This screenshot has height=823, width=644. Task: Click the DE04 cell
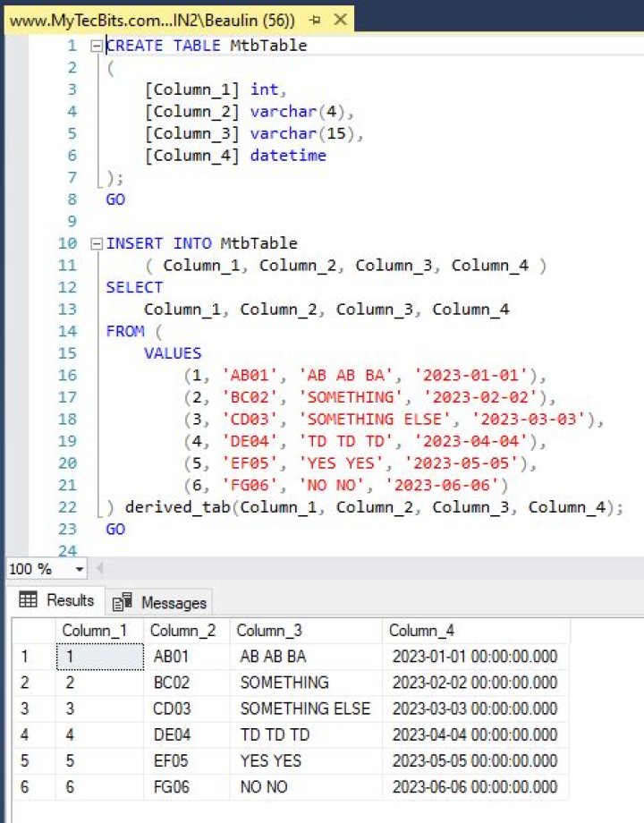pos(187,734)
